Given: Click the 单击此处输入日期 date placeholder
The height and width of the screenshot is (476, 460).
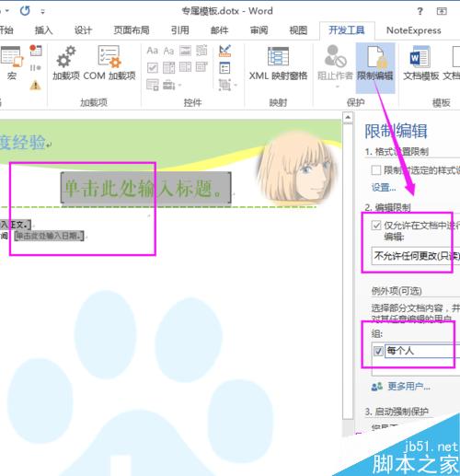Looking at the screenshot, I should (49, 236).
